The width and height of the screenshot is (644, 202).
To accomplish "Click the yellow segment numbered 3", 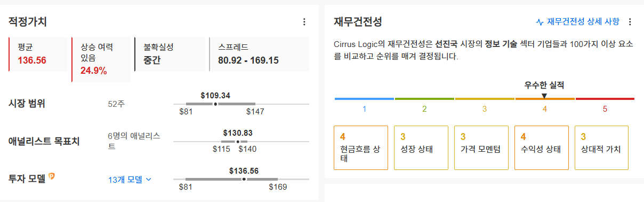I will (485, 99).
